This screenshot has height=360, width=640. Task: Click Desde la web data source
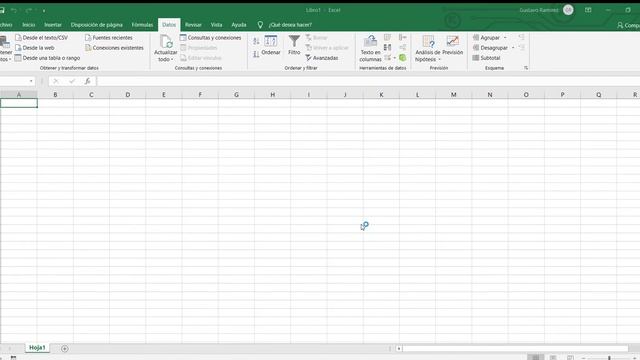tap(34, 48)
